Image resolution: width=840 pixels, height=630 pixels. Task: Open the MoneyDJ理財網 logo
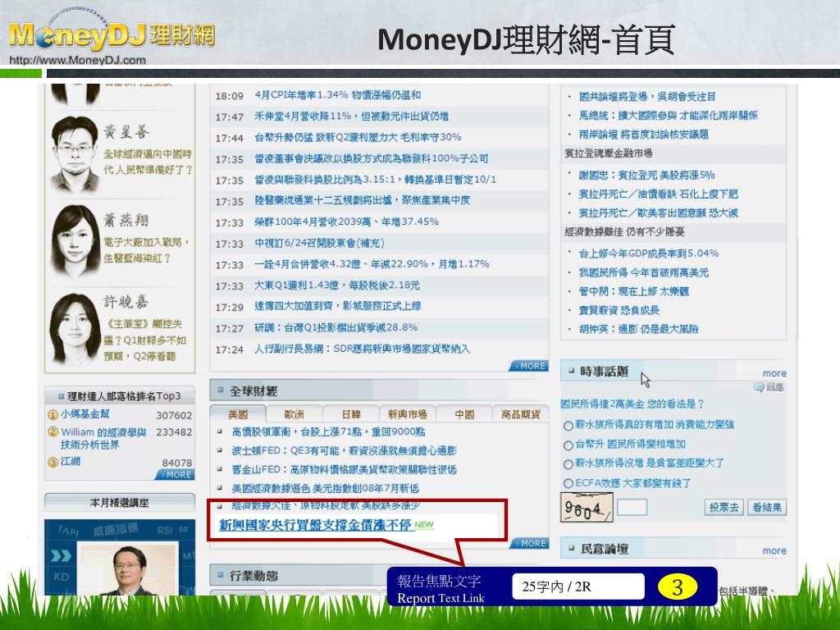click(x=112, y=36)
